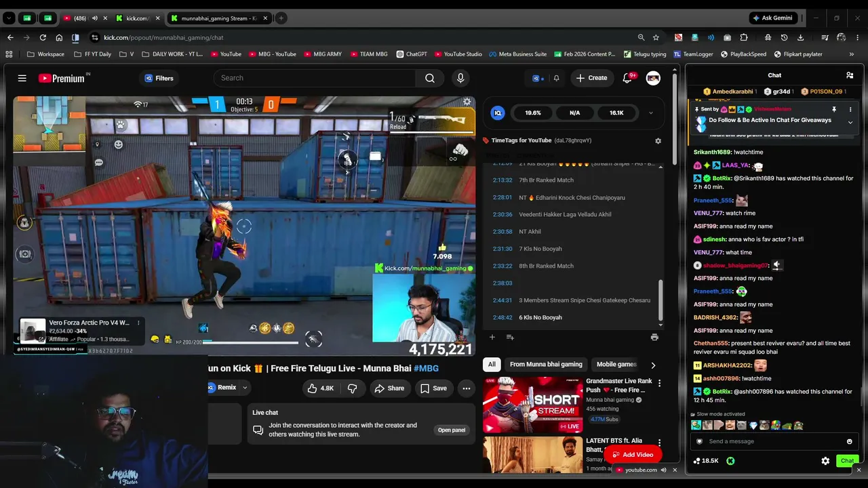Share the live video
868x488 pixels.
pos(389,388)
